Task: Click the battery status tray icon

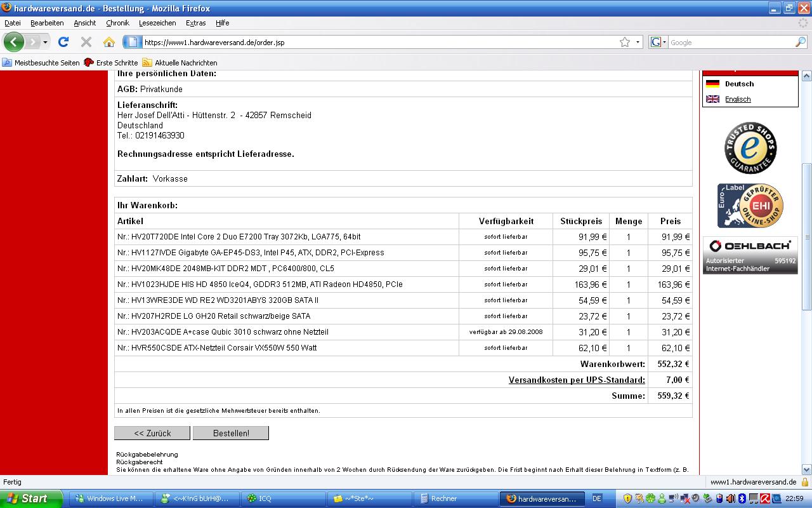Action: click(x=719, y=498)
